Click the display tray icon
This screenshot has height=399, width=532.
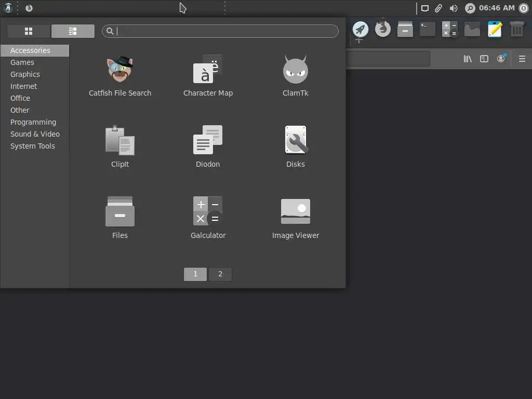425,8
